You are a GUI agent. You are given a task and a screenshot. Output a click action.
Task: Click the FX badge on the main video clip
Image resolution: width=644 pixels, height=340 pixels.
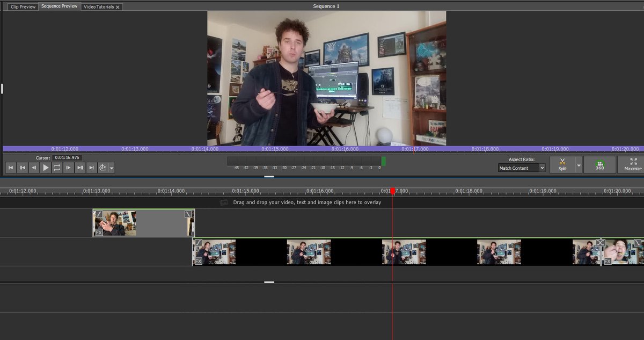[x=199, y=261]
